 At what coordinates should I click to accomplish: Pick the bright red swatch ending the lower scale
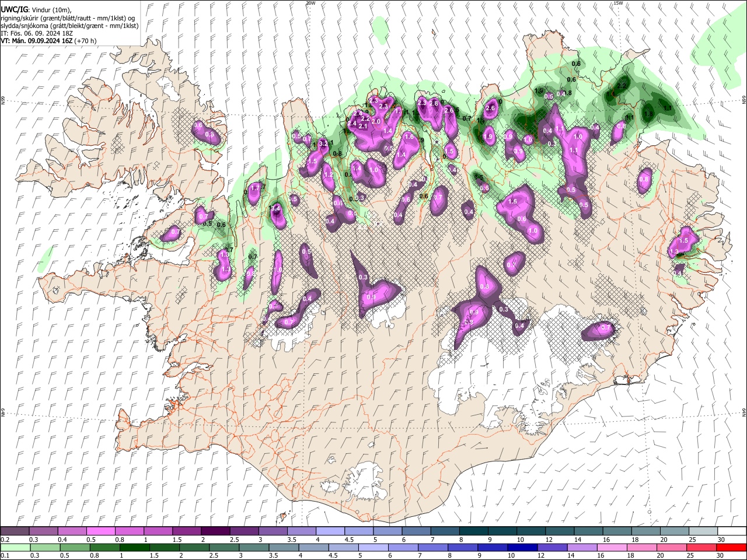pyautogui.click(x=732, y=547)
